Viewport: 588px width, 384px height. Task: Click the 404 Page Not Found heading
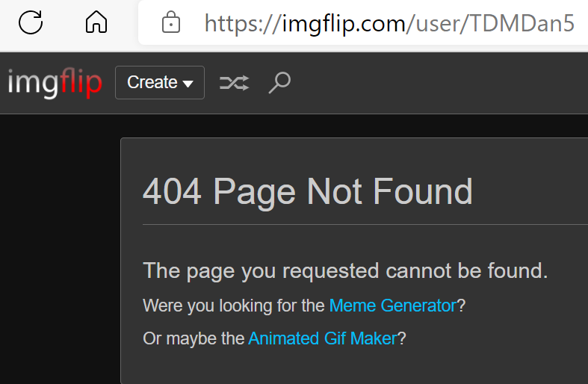point(308,192)
